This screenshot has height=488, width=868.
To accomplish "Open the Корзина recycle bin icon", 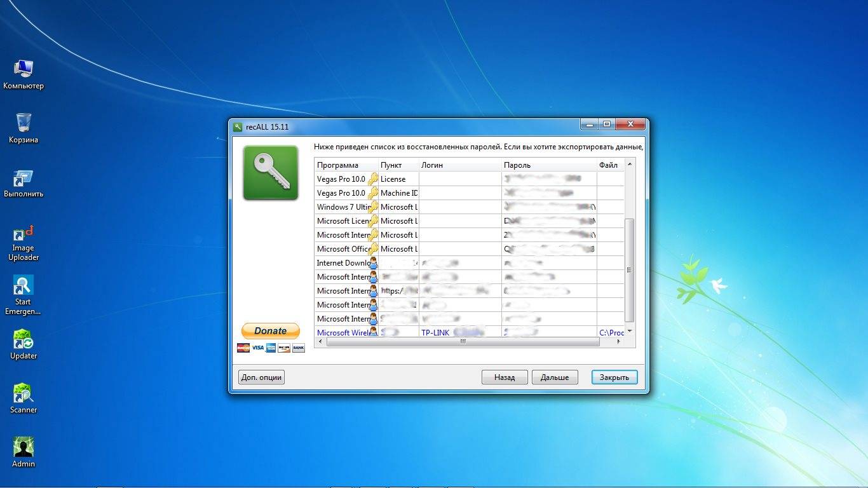I will point(24,128).
